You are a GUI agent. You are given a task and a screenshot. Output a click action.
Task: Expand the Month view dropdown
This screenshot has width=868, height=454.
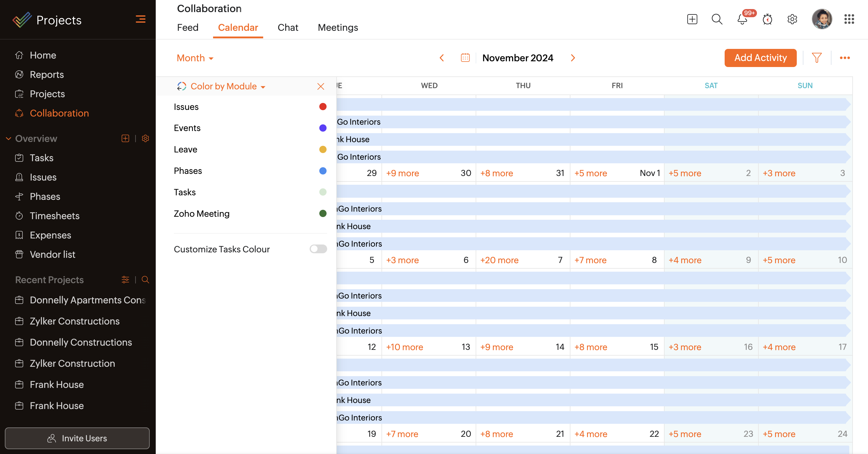[x=195, y=58]
